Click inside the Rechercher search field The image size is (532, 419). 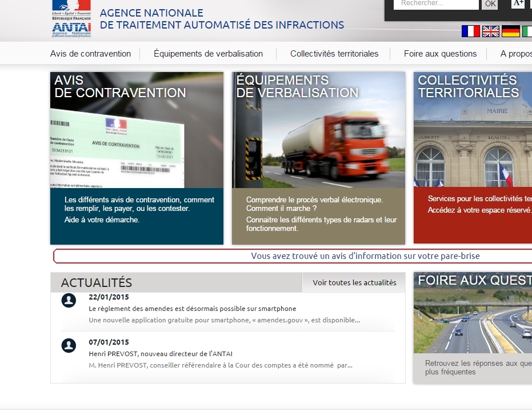435,5
